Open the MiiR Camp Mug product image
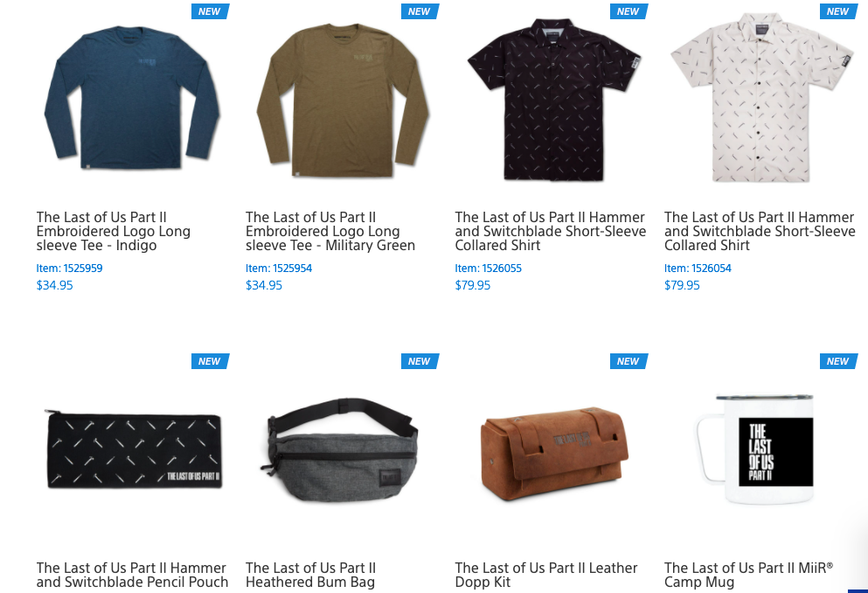Screen dimensions: 868x593 (754, 449)
